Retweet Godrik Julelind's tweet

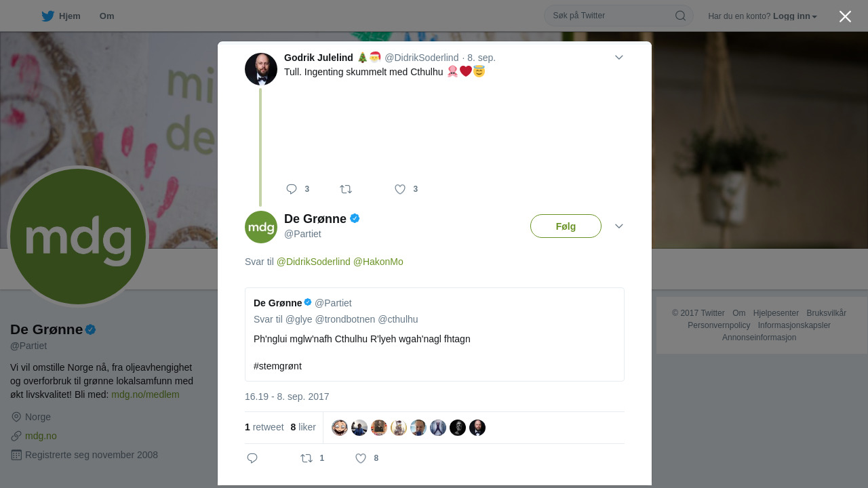click(346, 189)
